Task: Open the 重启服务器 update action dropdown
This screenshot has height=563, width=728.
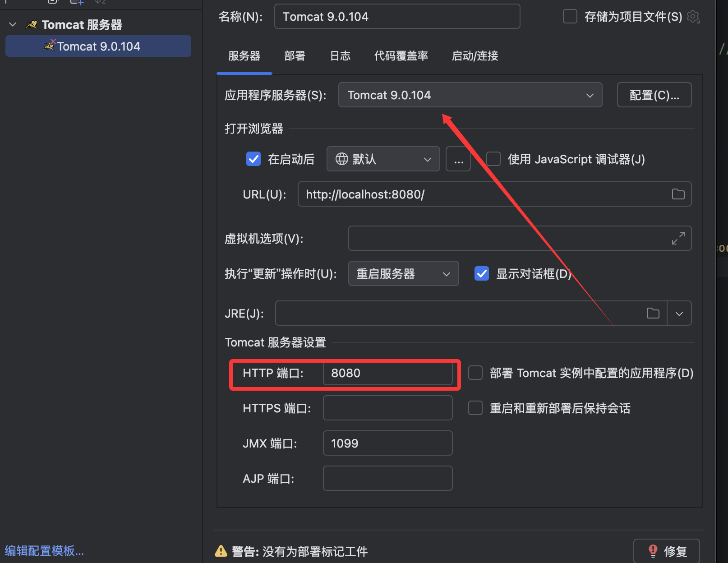Action: 403,273
